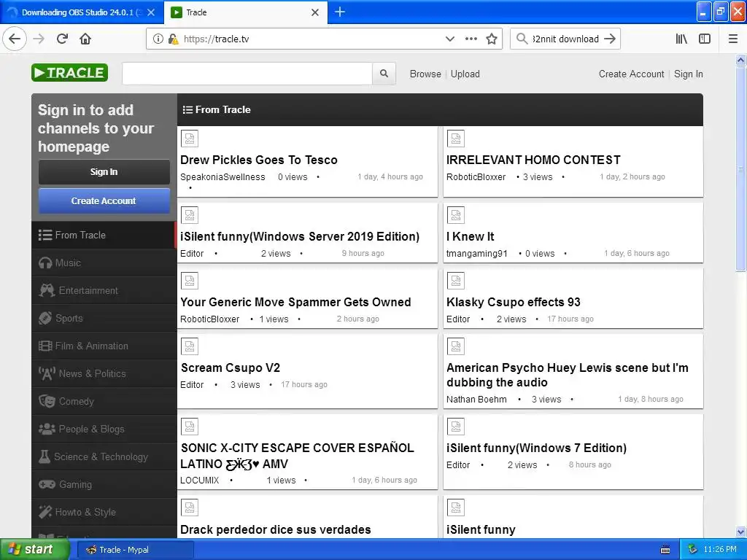Click the blue Create Account button

pyautogui.click(x=104, y=201)
